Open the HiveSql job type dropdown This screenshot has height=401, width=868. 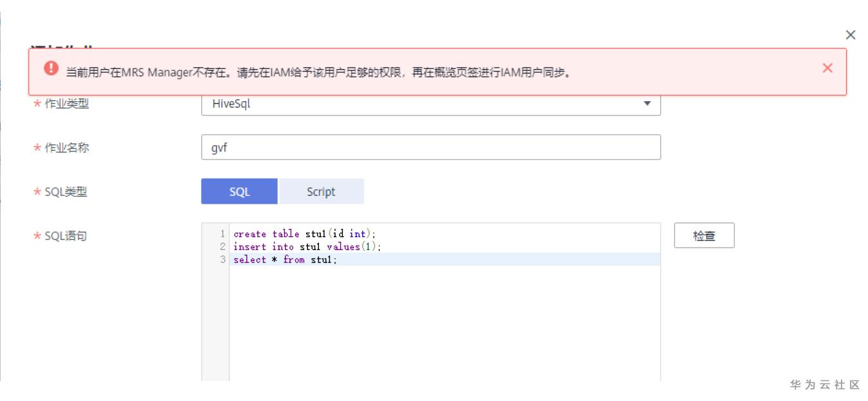(x=430, y=103)
